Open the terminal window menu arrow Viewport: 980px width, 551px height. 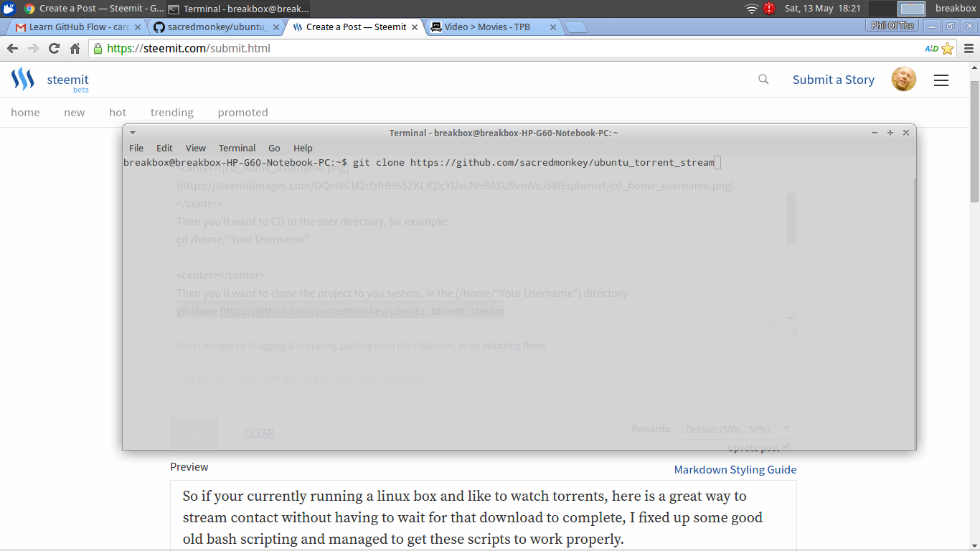132,133
